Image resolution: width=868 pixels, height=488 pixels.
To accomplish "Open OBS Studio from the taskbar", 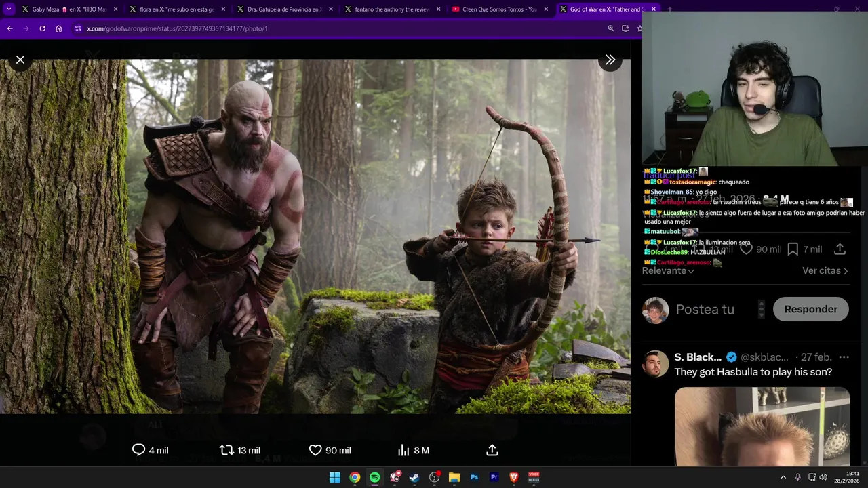I will pyautogui.click(x=435, y=477).
